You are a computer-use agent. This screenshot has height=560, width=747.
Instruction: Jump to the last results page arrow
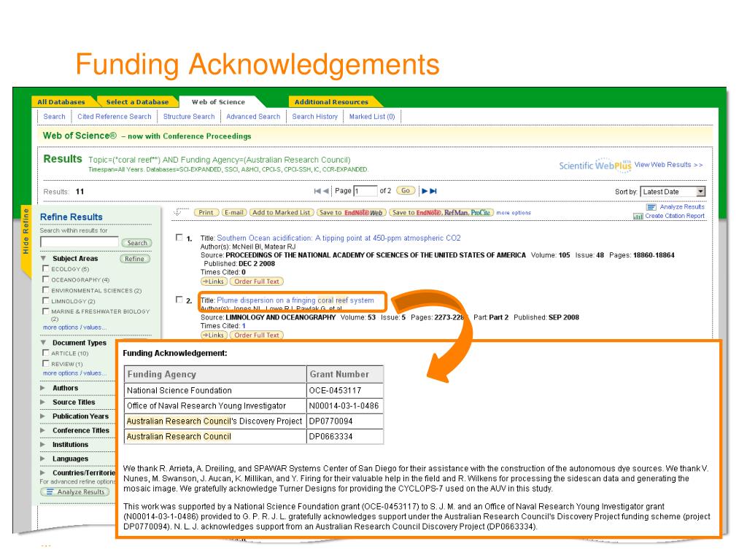433,191
